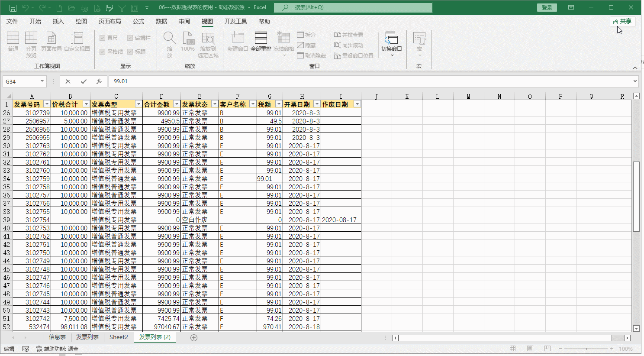Unhide window (取消隐藏)
This screenshot has height=356, width=644.
[x=312, y=55]
